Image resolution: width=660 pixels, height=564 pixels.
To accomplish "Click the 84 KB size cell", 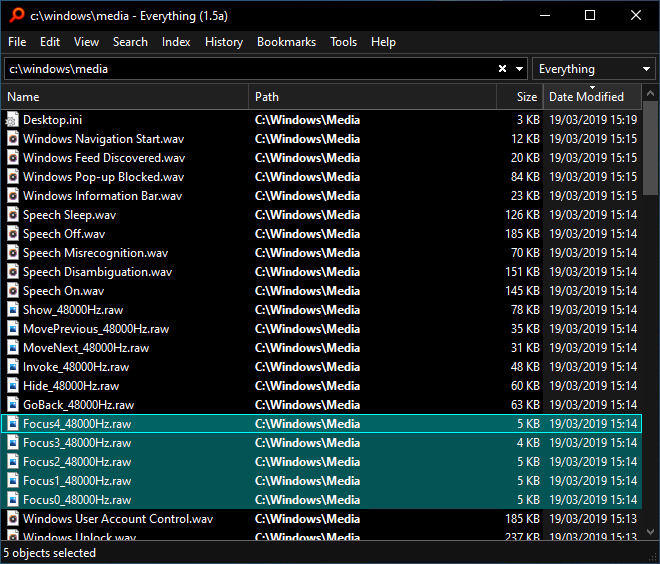I will tap(525, 177).
